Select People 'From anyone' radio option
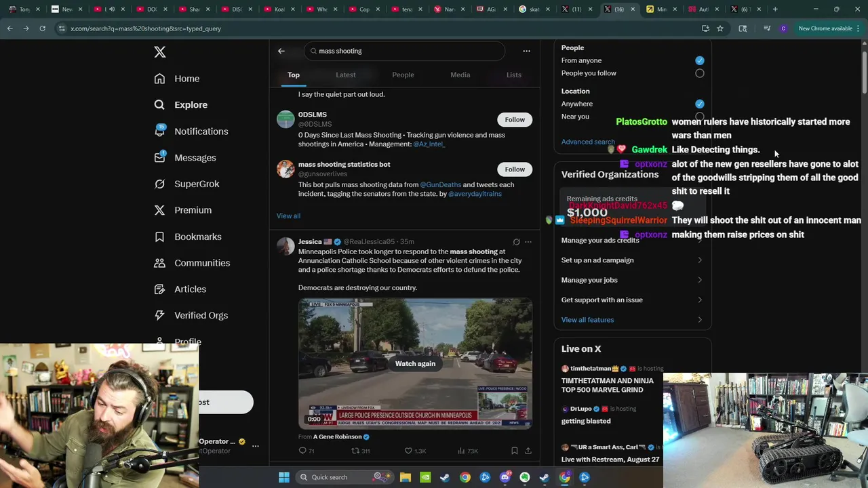This screenshot has width=868, height=488. 700,60
